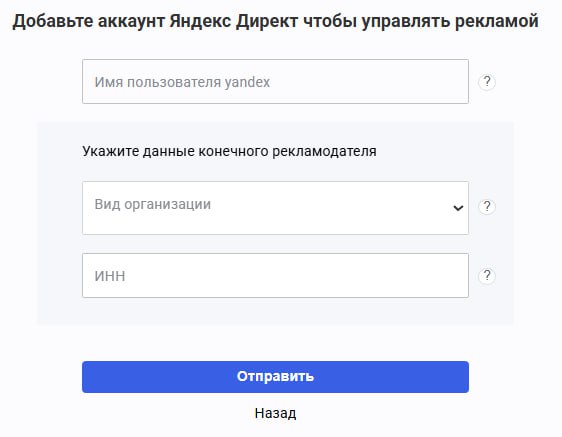Open the Вид организации select box
562x437 pixels.
(275, 208)
